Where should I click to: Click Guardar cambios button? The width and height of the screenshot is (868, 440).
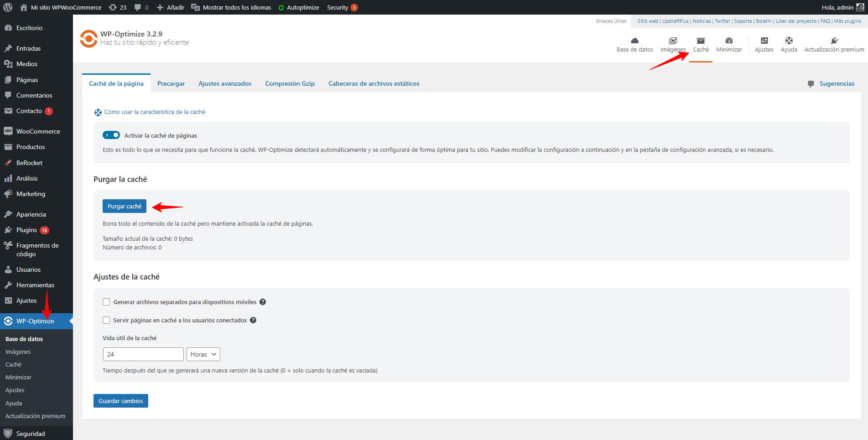(x=121, y=401)
